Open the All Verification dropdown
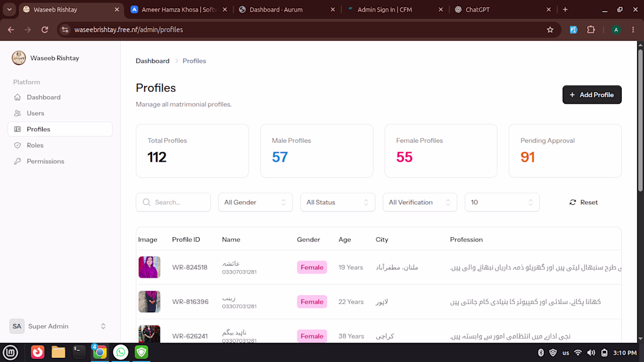Image resolution: width=644 pixels, height=362 pixels. click(x=420, y=202)
